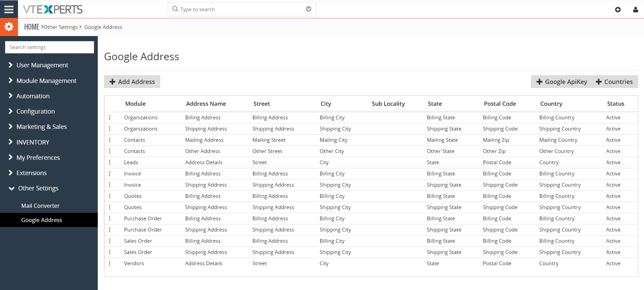This screenshot has width=644, height=290.
Task: Click drag handle of Sales Order Billing row
Action: click(x=110, y=241)
